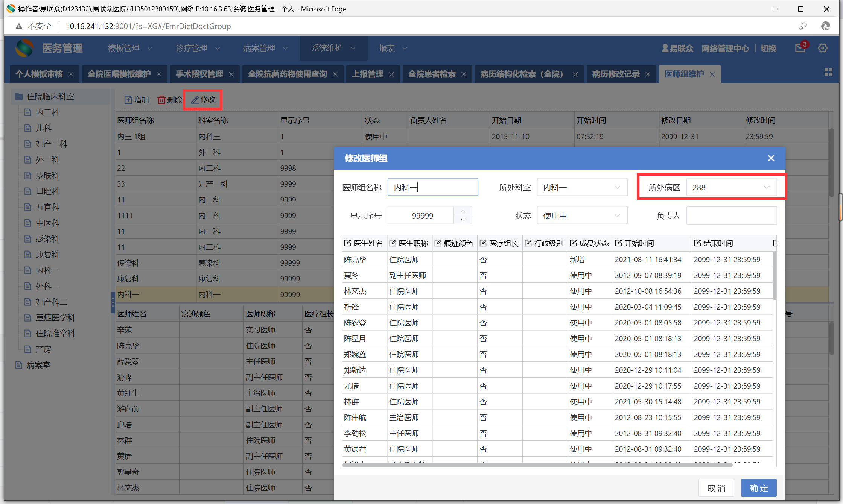
Task: Click the dialog's horizontal scrollbar
Action: [538, 465]
